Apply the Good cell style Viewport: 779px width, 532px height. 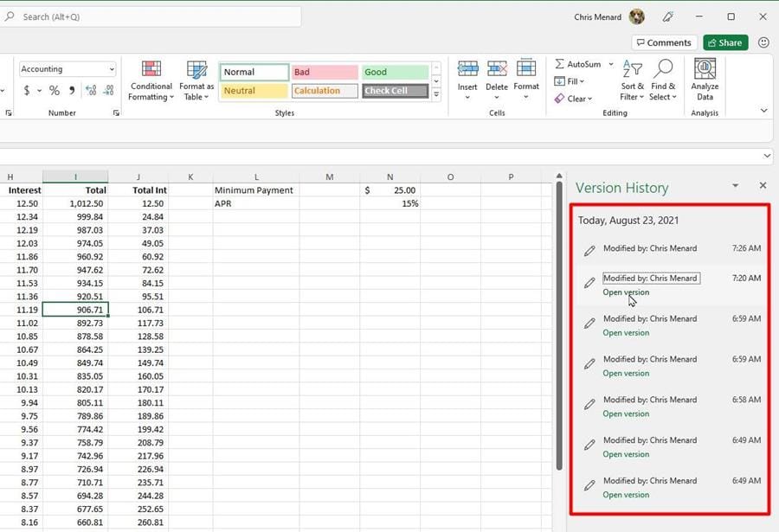395,71
